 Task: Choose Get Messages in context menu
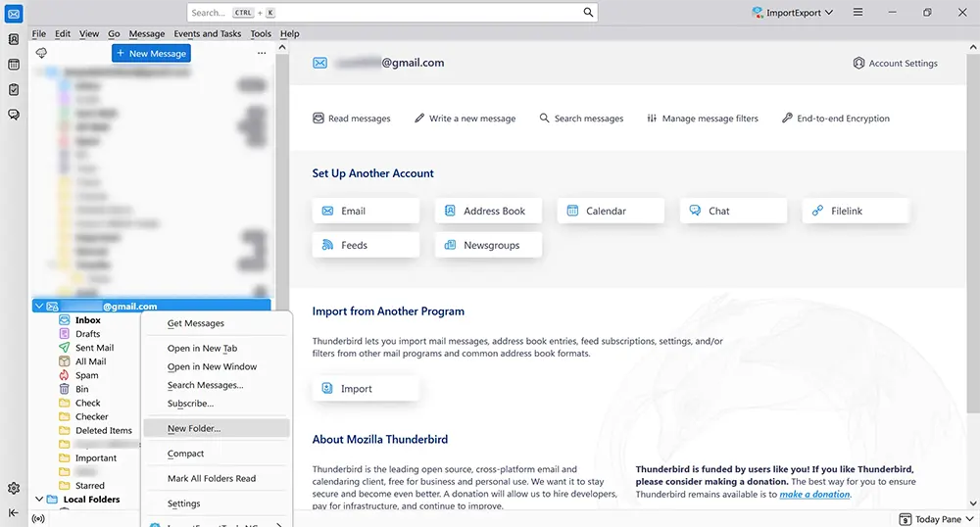217,323
